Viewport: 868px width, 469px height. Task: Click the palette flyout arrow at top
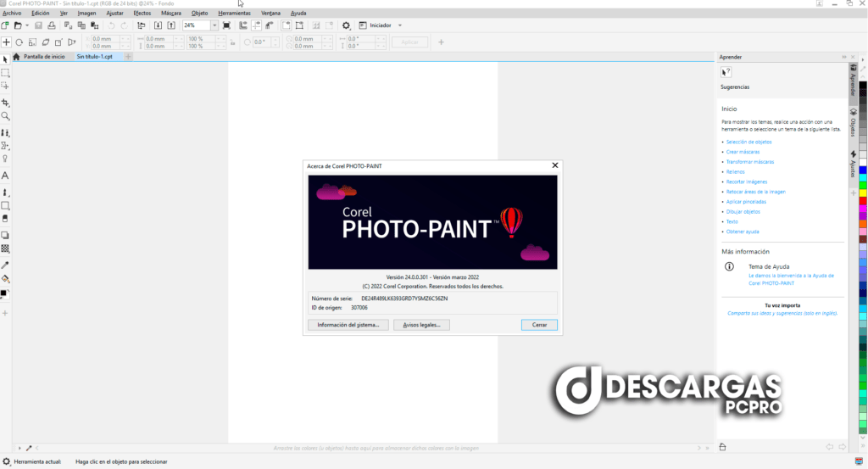click(862, 59)
